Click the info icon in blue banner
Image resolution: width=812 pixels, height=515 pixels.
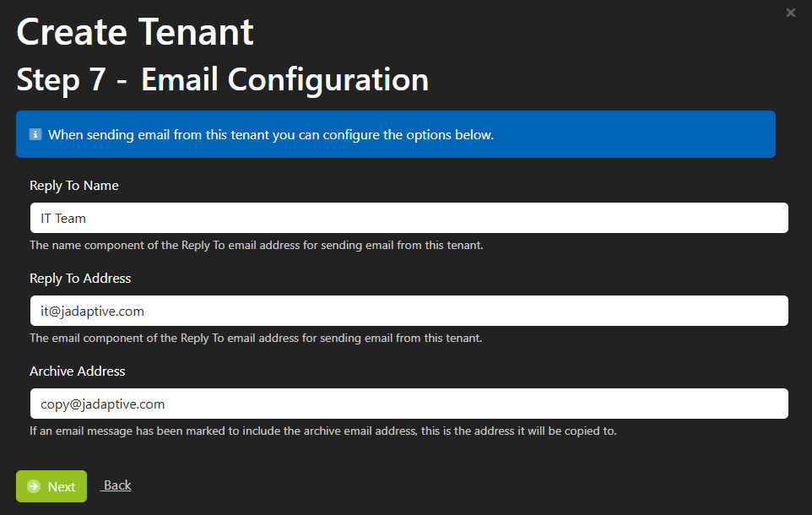click(x=35, y=135)
